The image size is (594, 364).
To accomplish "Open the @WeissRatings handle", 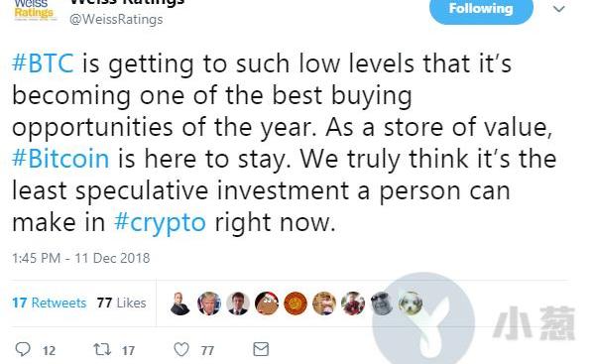I will 116,19.
